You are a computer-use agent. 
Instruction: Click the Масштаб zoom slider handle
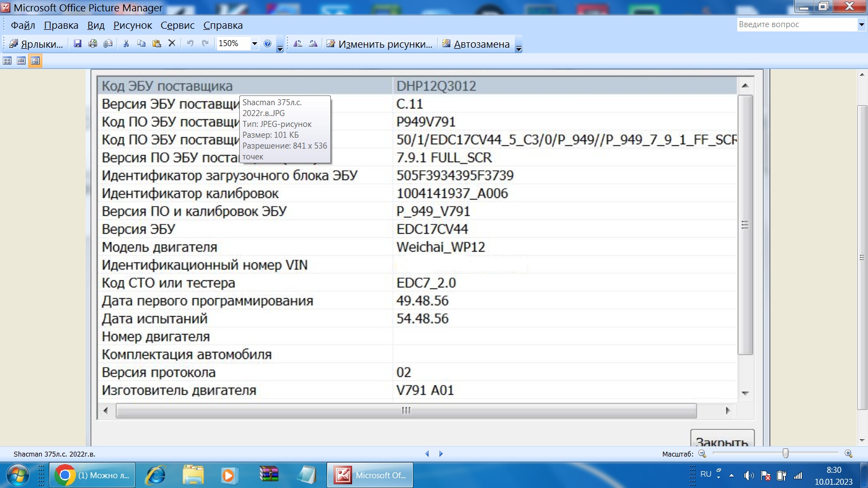pos(785,453)
